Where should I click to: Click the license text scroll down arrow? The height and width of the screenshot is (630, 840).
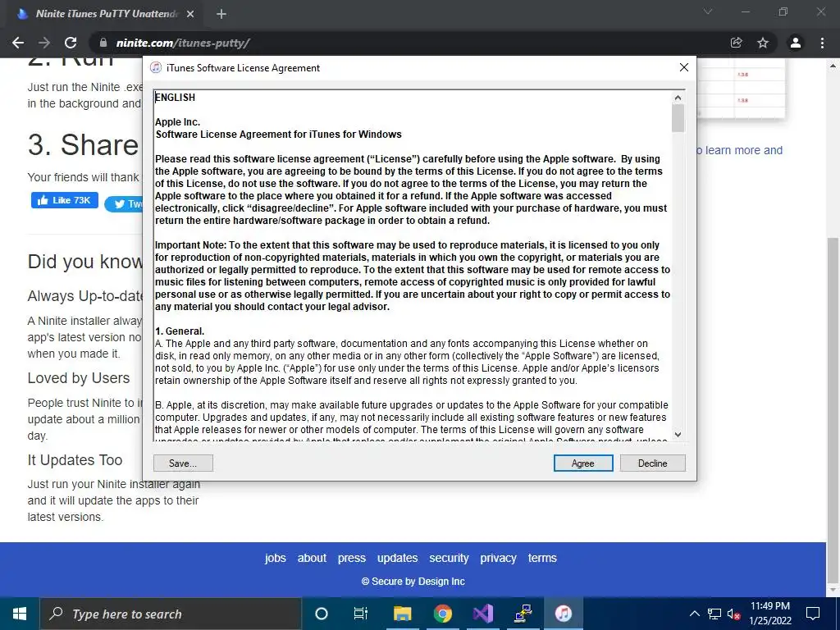(678, 435)
